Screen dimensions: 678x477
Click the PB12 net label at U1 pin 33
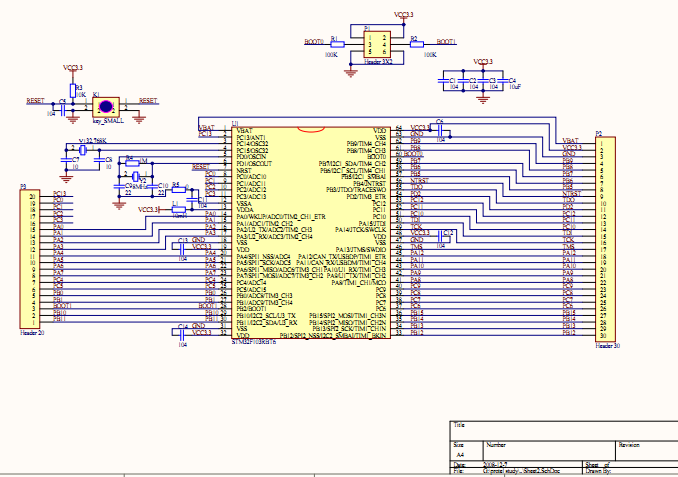point(417,333)
